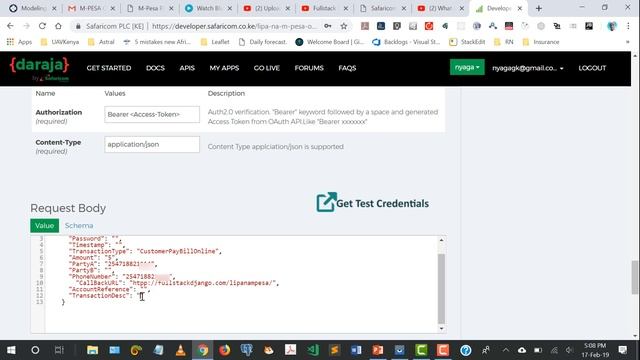
Task: Expand the nyaga app dropdown
Action: click(x=467, y=67)
